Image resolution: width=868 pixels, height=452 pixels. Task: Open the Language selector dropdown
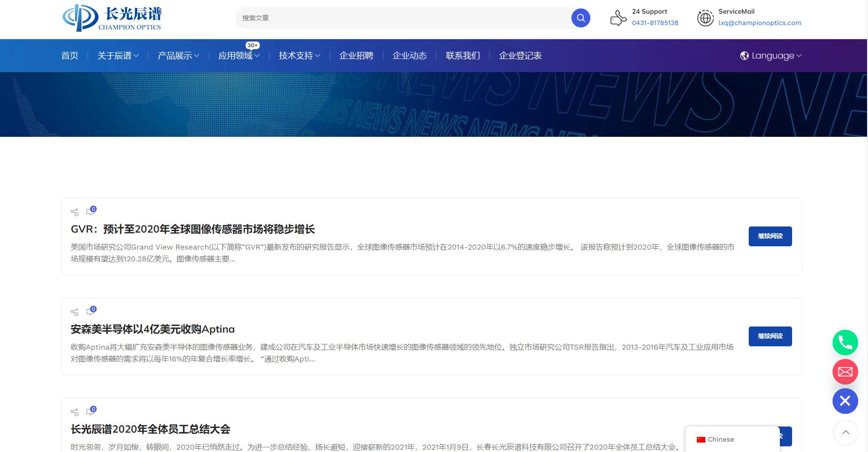(770, 56)
